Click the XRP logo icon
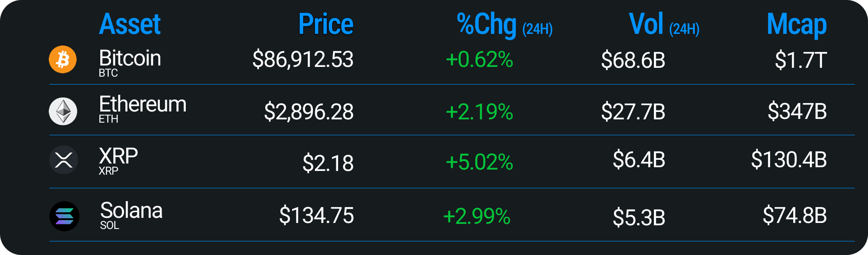Screen dimensions: 868x255 coord(63,160)
